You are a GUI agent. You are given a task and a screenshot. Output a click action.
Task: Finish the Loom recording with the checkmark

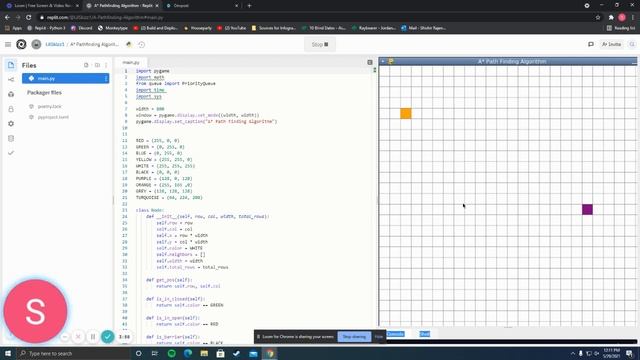coord(107,336)
